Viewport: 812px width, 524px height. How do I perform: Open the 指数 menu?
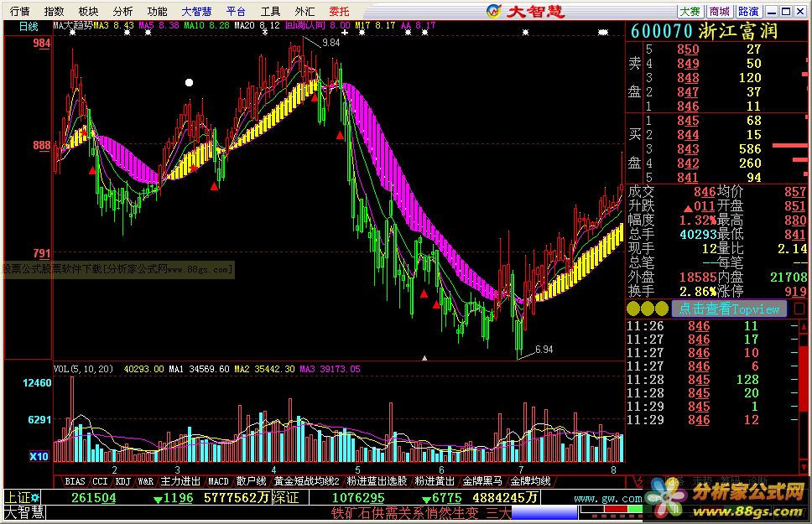tap(54, 11)
